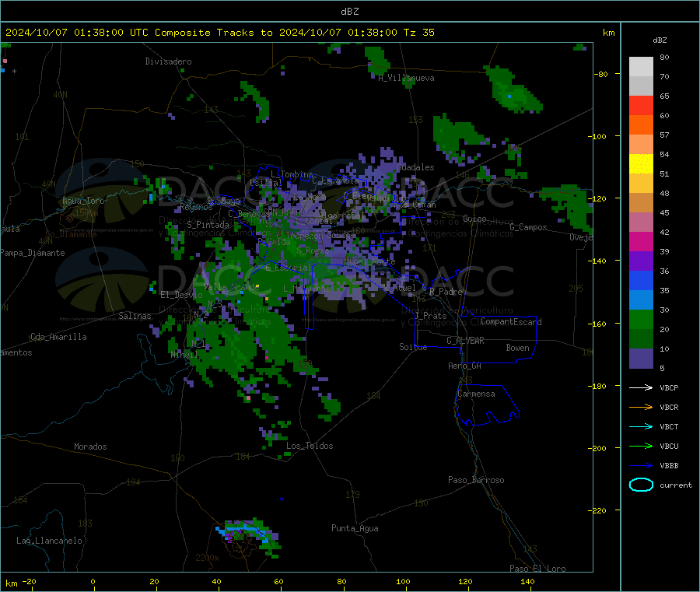Click the Salinas place label
This screenshot has width=700, height=592.
coord(135,316)
